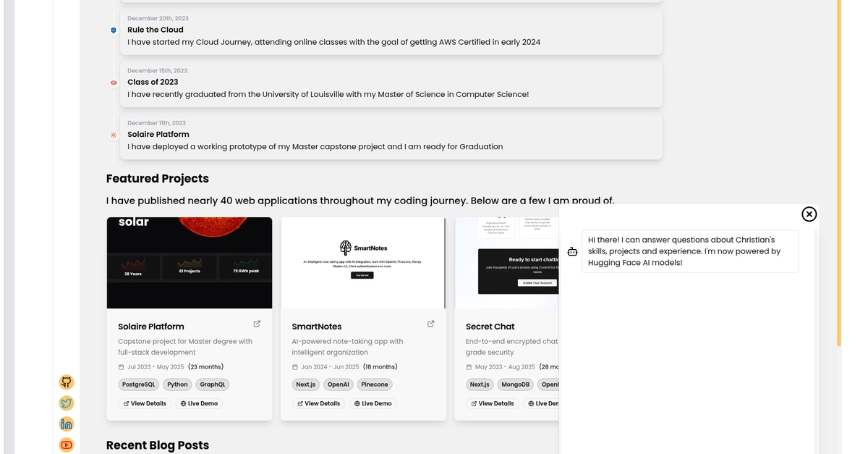Open the Rule the Cloud timeline entry
This screenshot has width=868, height=454.
pyautogui.click(x=391, y=31)
